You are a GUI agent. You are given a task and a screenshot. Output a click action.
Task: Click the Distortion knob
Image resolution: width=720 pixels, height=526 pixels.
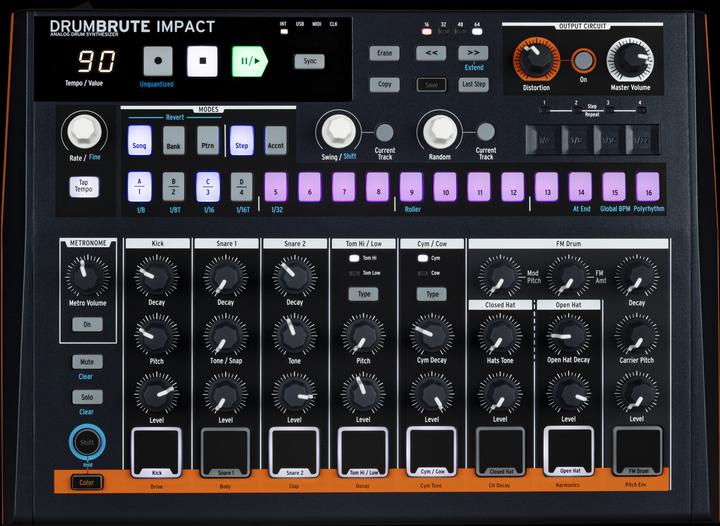[536, 60]
